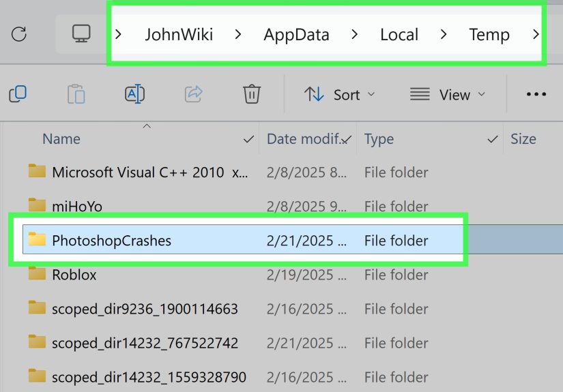Sort by the Size column header
This screenshot has width=563, height=392.
click(523, 139)
